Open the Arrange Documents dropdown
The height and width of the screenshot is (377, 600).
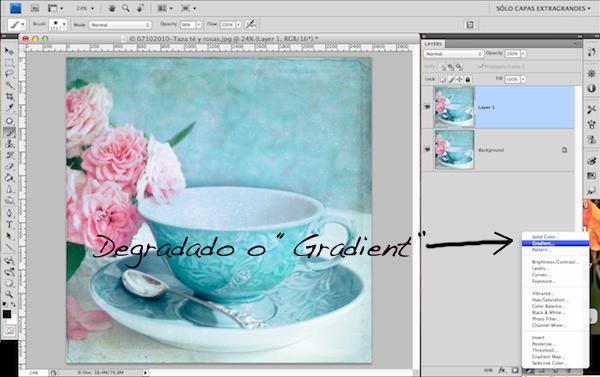pyautogui.click(x=165, y=8)
